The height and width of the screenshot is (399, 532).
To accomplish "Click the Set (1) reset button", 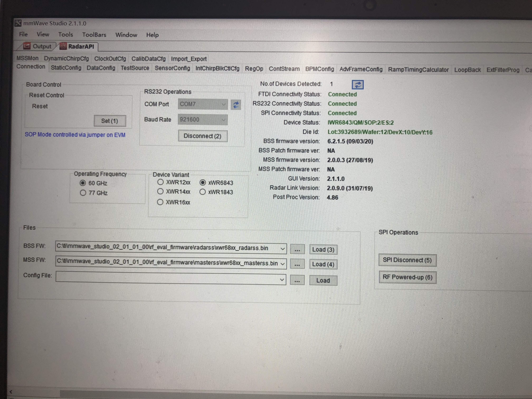I will [110, 121].
